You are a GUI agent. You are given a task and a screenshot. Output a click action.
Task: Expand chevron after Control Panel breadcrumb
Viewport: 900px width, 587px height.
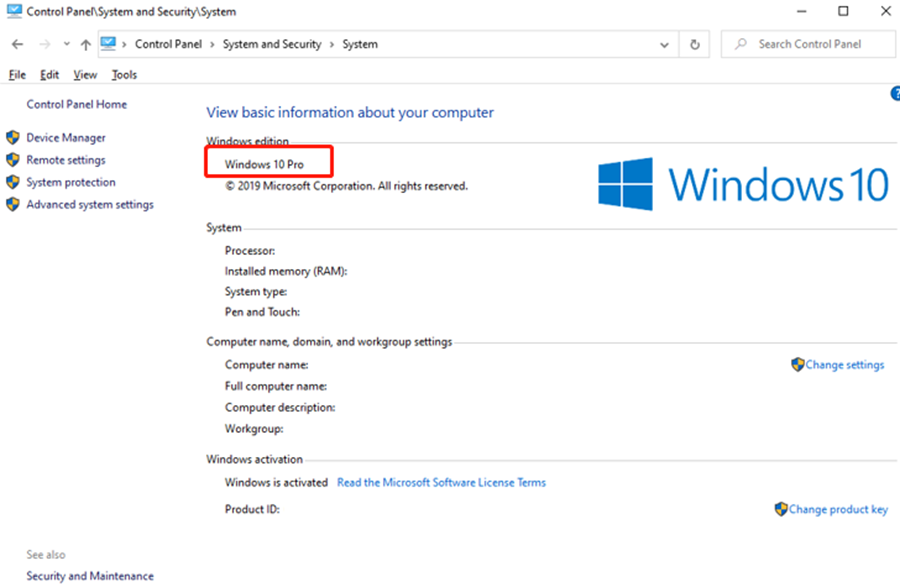click(x=212, y=45)
